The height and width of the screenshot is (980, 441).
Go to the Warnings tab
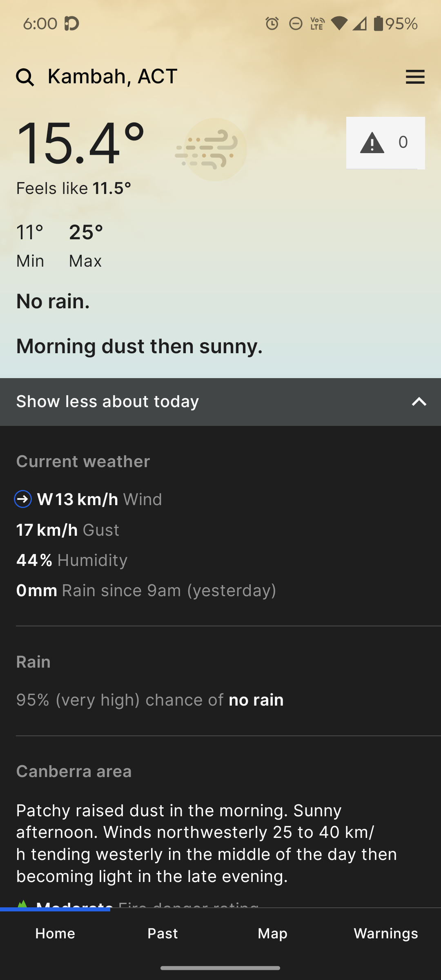tap(386, 933)
